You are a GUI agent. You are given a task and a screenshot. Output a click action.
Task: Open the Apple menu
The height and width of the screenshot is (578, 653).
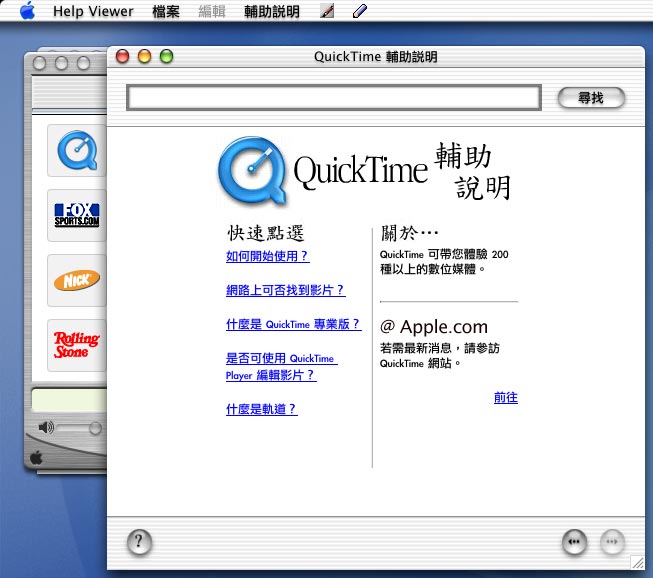pos(27,11)
